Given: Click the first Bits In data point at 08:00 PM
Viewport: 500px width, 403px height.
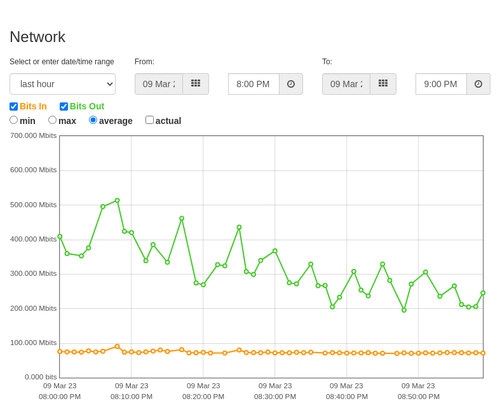Looking at the screenshot, I should (60, 352).
